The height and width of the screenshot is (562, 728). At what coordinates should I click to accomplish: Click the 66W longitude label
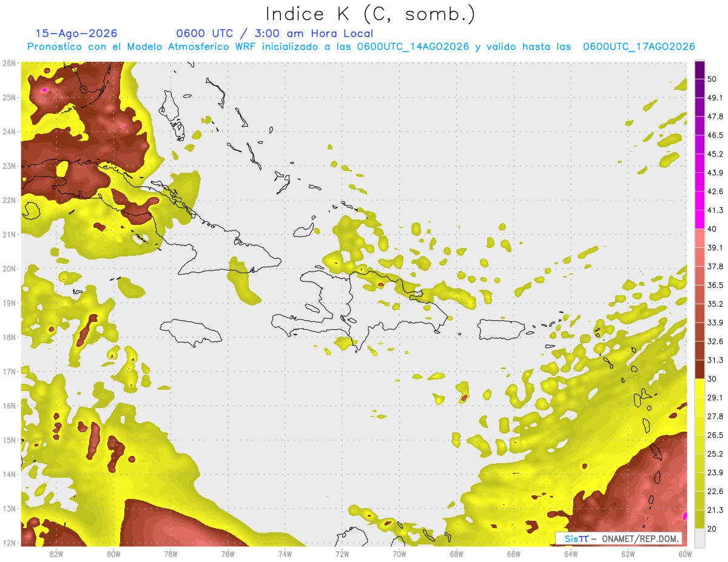(513, 554)
